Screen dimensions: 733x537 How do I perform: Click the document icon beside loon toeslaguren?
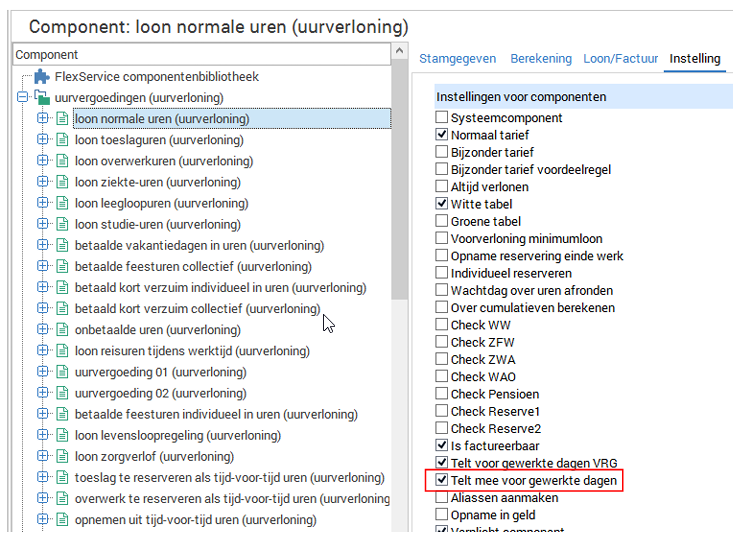pos(62,140)
